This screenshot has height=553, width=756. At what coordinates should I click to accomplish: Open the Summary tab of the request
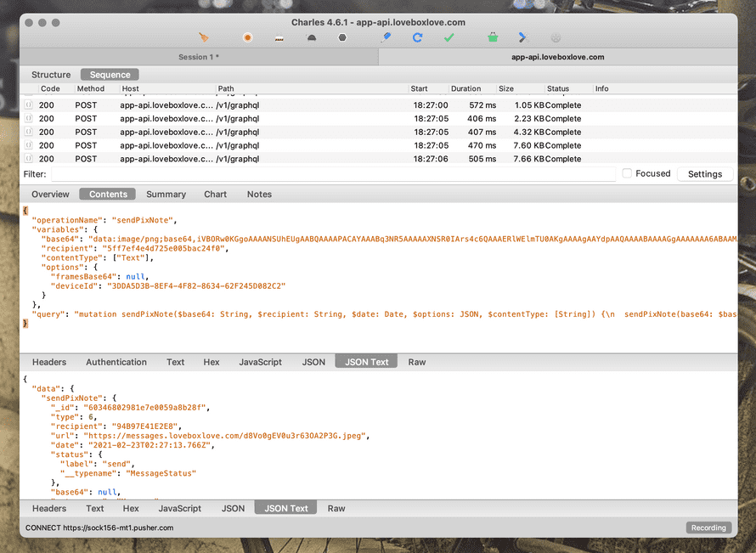click(166, 194)
